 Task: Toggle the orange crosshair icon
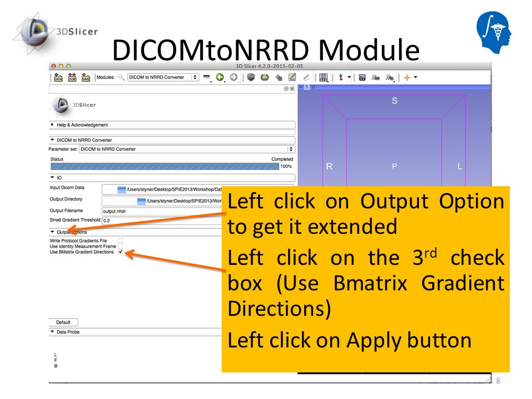[x=407, y=78]
